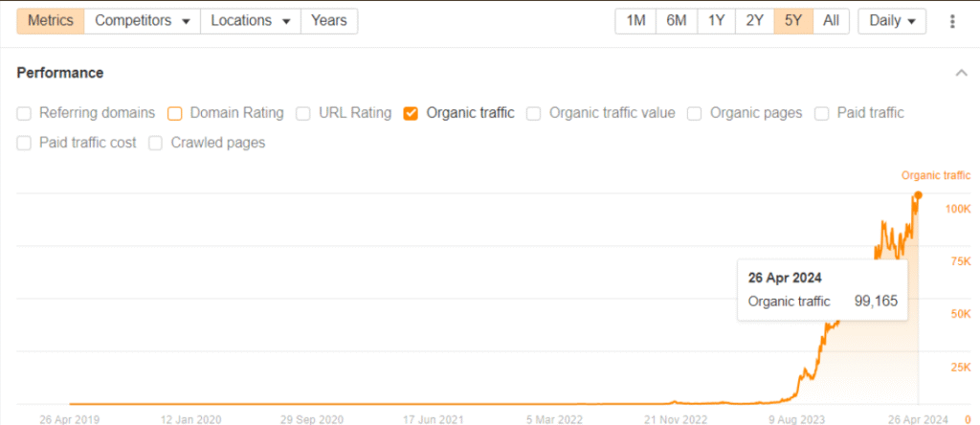Open the Daily interval dropdown
The width and height of the screenshot is (980, 425).
(x=892, y=21)
